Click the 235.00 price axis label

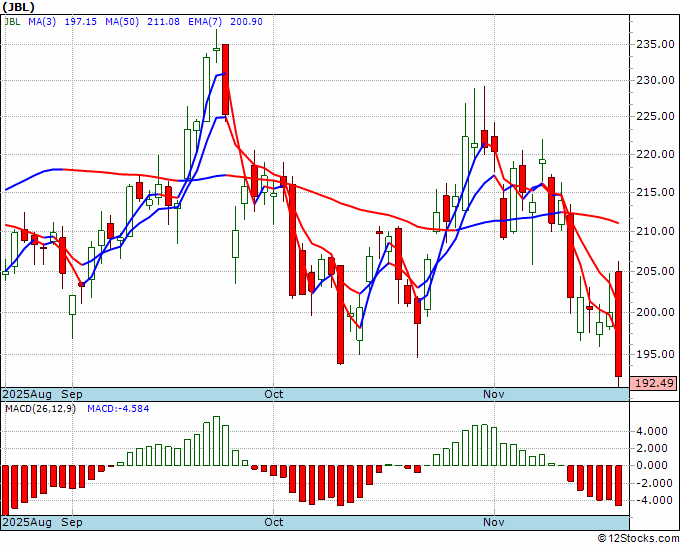[655, 44]
